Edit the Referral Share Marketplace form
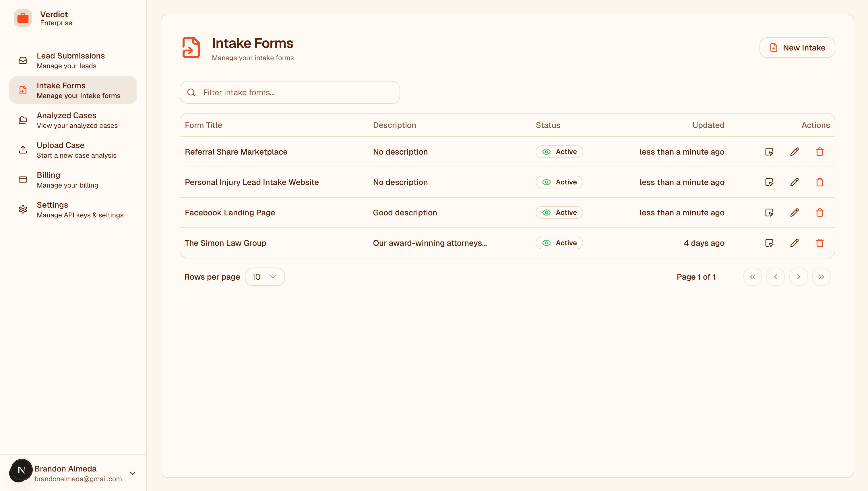 [795, 152]
